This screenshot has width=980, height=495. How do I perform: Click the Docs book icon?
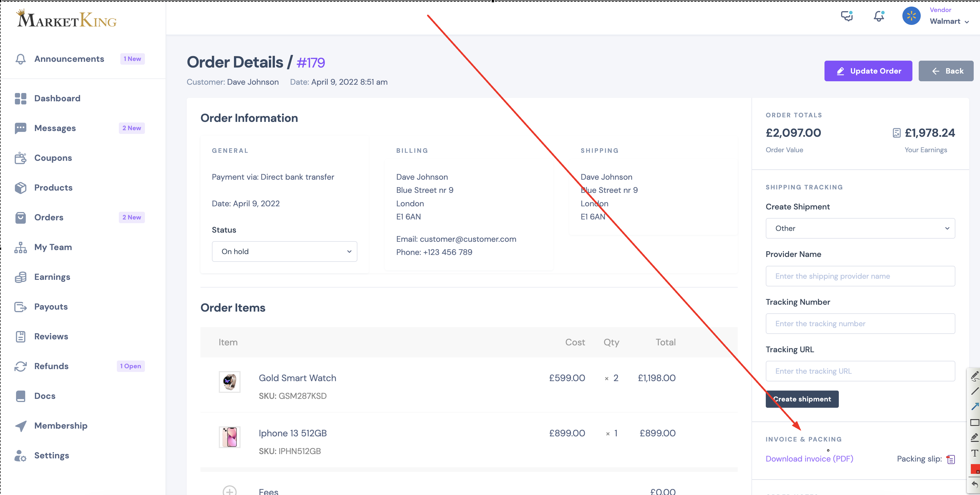pyautogui.click(x=21, y=396)
